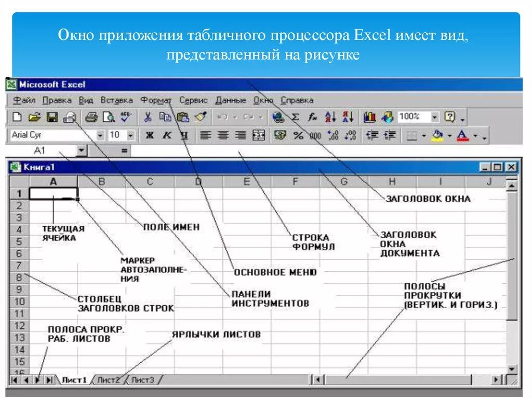The width and height of the screenshot is (532, 398).
Task: Apply yellow Fill Color bucket
Action: click(437, 135)
